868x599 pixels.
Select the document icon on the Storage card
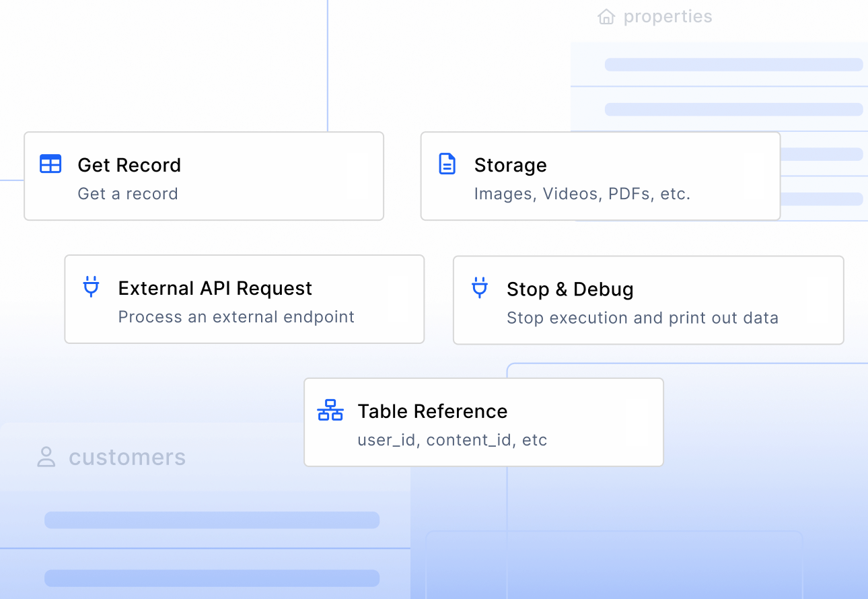447,164
